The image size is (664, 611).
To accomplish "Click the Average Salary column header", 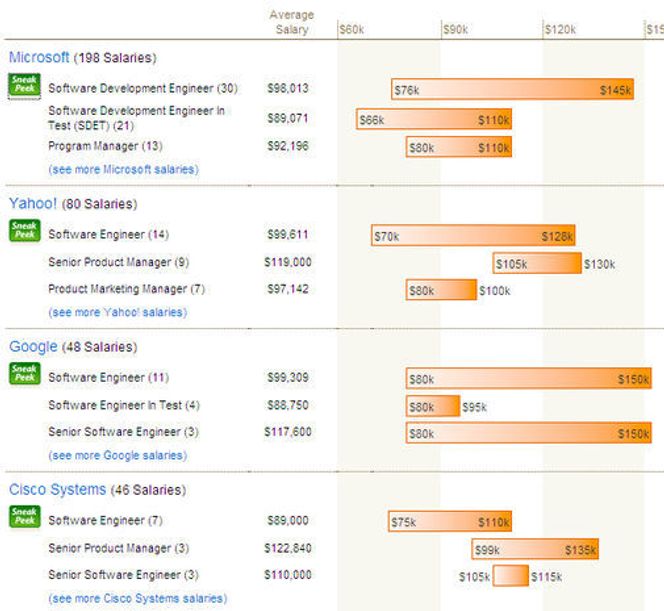I will (x=292, y=22).
